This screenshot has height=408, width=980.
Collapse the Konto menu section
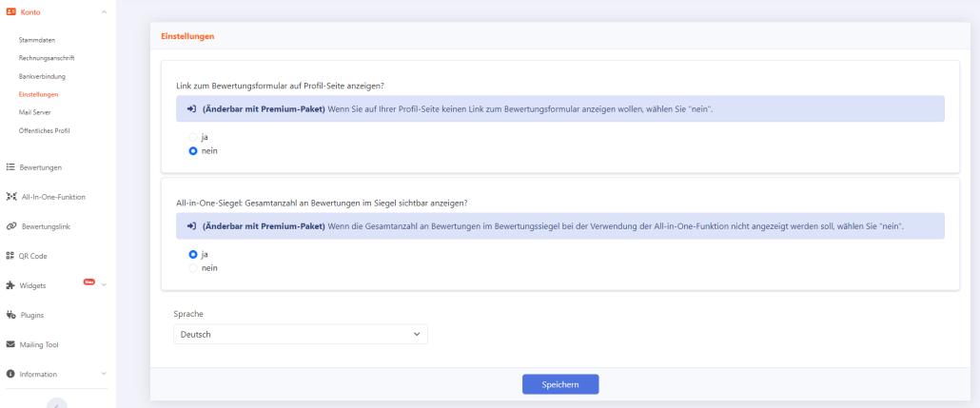click(103, 11)
